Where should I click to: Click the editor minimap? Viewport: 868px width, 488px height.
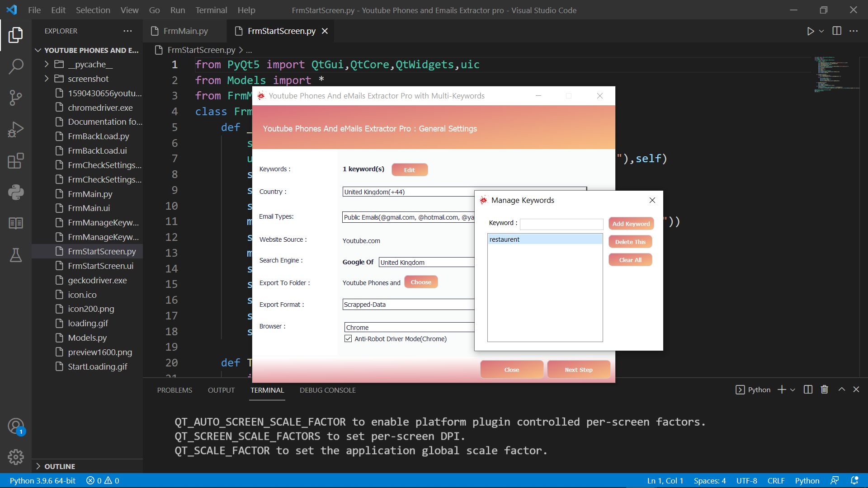836,75
